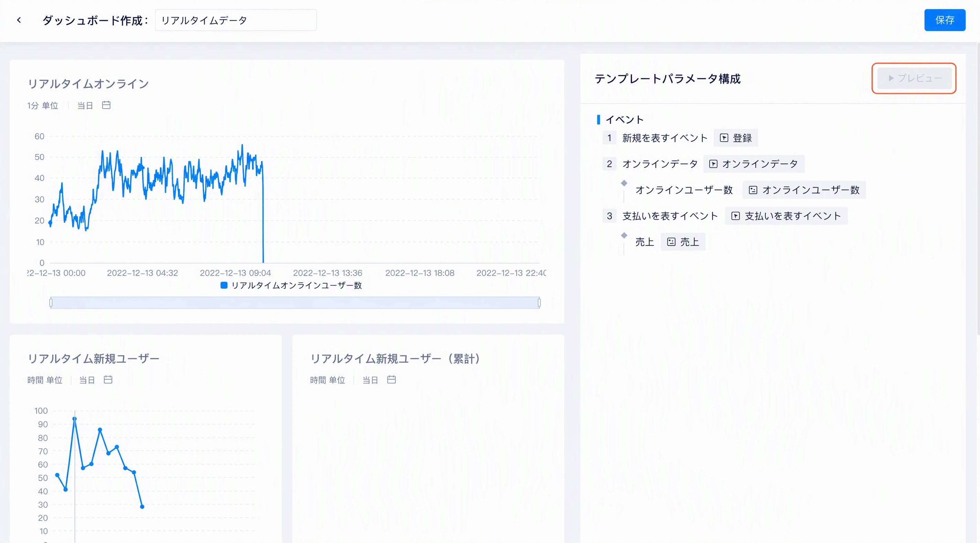
Task: Click the 支払いを表すイベント row label
Action: click(x=670, y=216)
